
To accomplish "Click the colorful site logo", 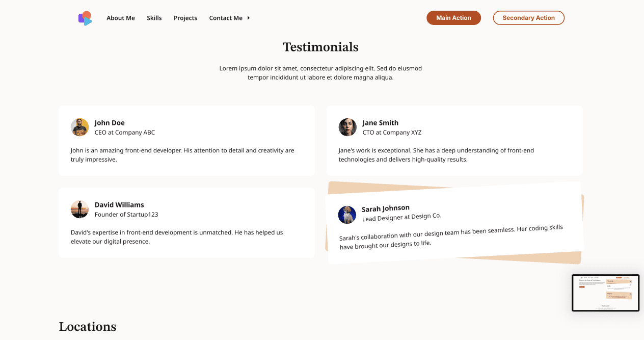I will pyautogui.click(x=85, y=18).
